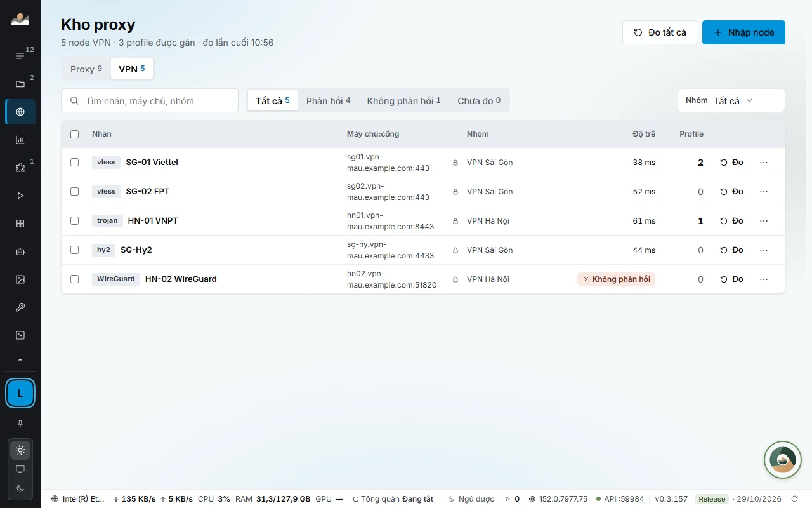Open the wrench tools sidebar icon

(x=20, y=307)
